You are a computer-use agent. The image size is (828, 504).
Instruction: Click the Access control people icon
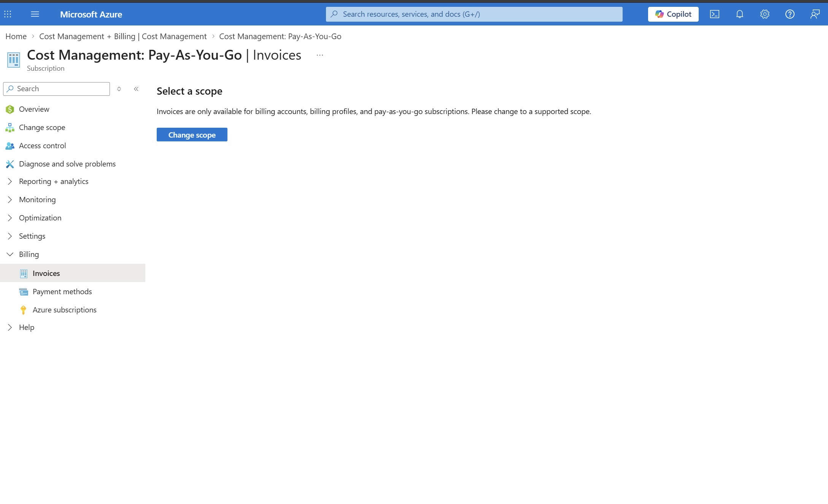click(10, 146)
